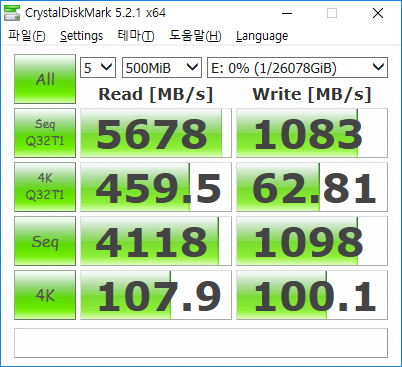Image resolution: width=402 pixels, height=367 pixels.
Task: Open the 파일(F) menu
Action: click(27, 36)
